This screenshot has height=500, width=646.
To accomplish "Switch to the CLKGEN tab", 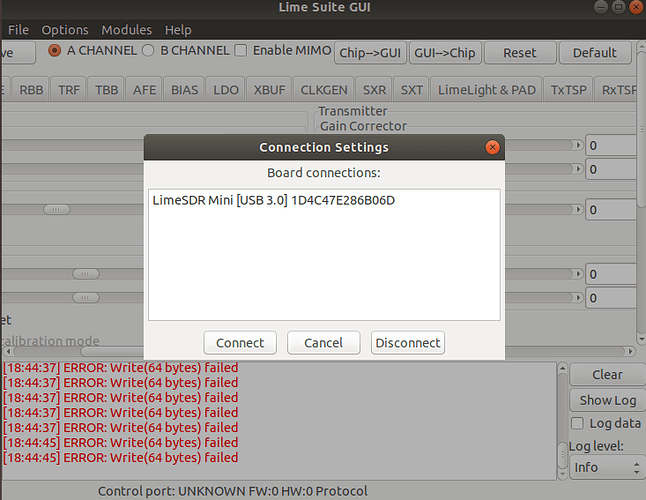I will pyautogui.click(x=323, y=89).
